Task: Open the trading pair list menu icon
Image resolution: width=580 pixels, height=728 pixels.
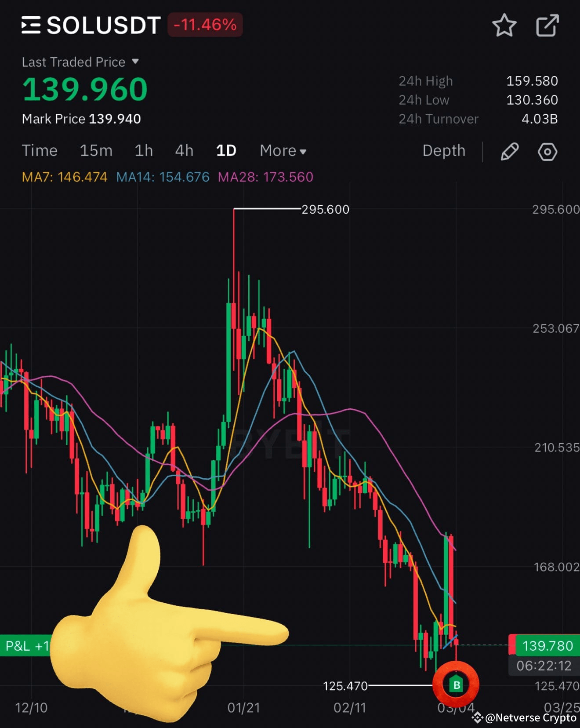Action: [x=31, y=25]
